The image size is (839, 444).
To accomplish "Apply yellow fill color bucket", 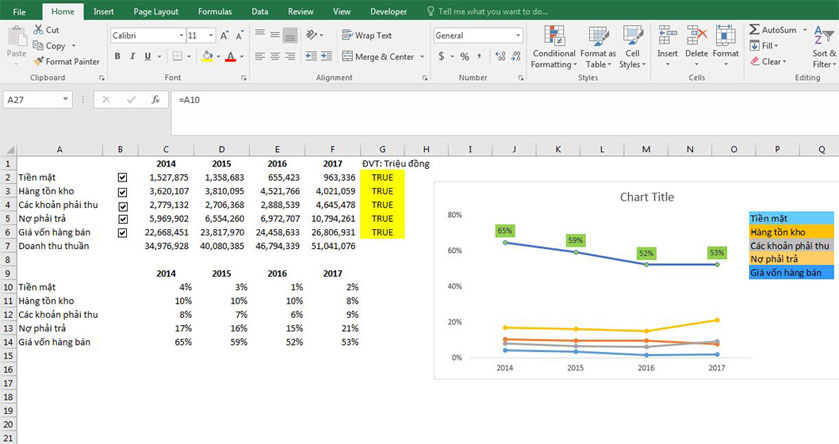I will pyautogui.click(x=208, y=56).
